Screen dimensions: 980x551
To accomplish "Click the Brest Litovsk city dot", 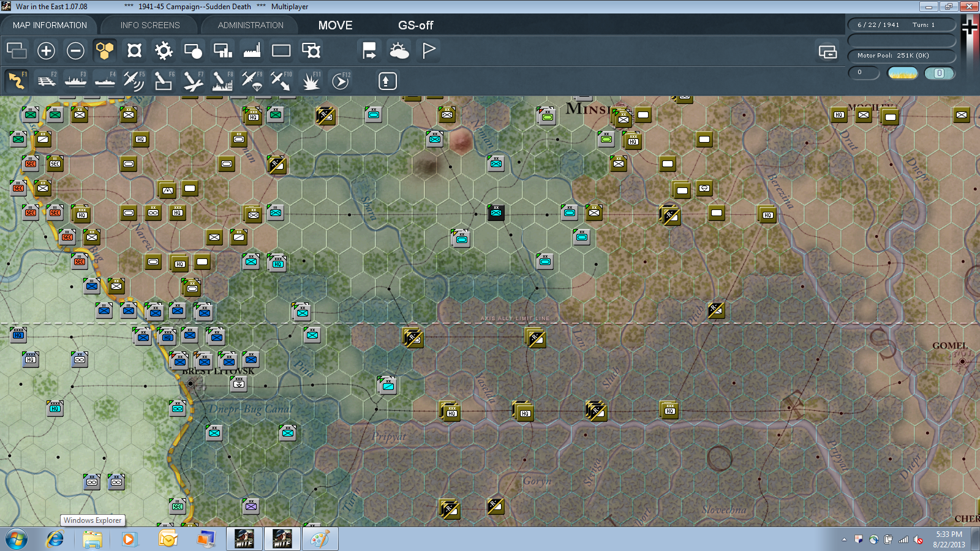I will (x=190, y=383).
